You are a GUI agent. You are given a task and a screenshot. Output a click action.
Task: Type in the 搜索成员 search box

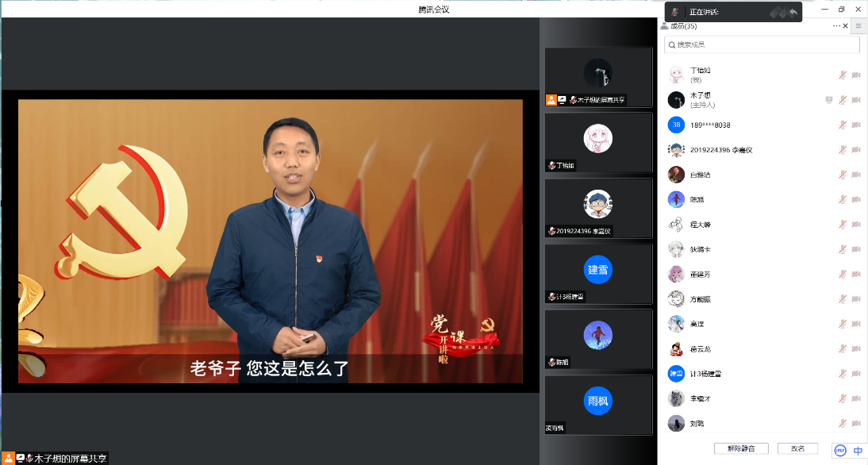click(x=762, y=44)
